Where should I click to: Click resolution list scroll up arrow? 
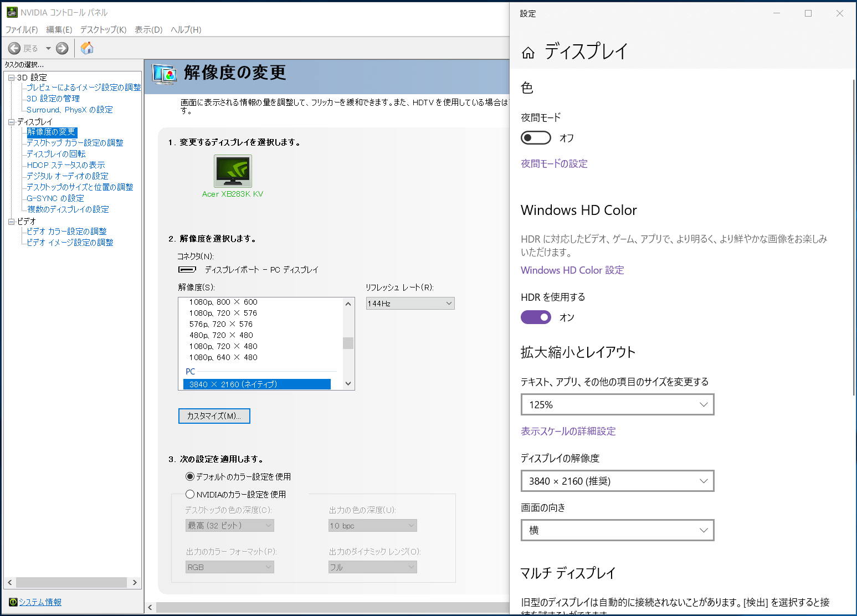[348, 304]
